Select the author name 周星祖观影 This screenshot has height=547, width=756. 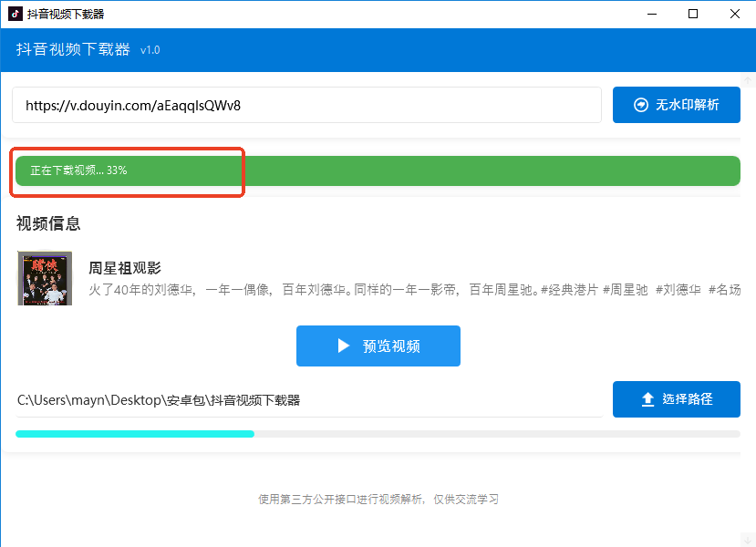tap(125, 268)
